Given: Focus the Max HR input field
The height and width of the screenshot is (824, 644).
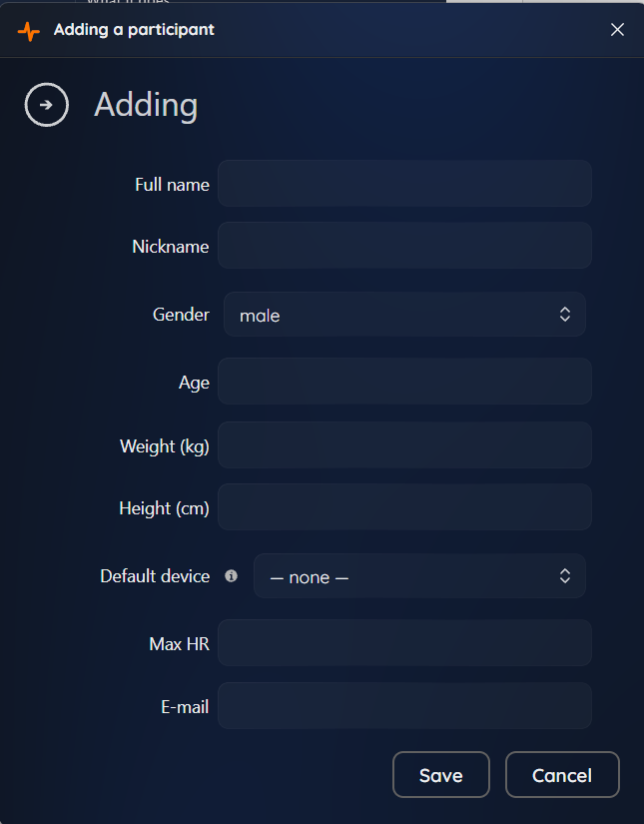Looking at the screenshot, I should tap(404, 642).
